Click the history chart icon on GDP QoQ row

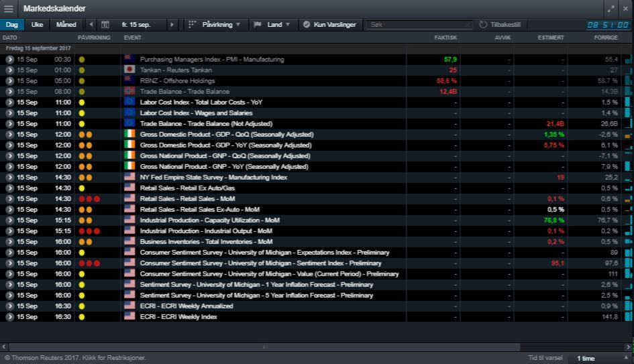tap(628, 135)
